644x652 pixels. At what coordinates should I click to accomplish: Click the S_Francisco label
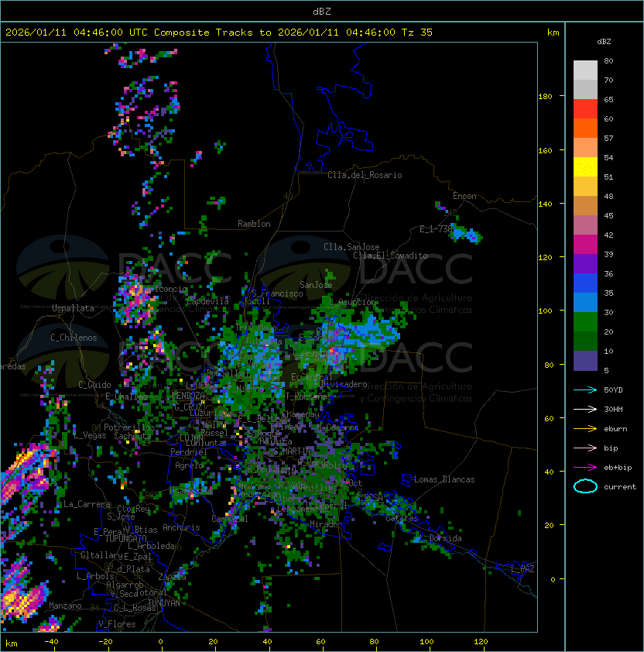[277, 294]
